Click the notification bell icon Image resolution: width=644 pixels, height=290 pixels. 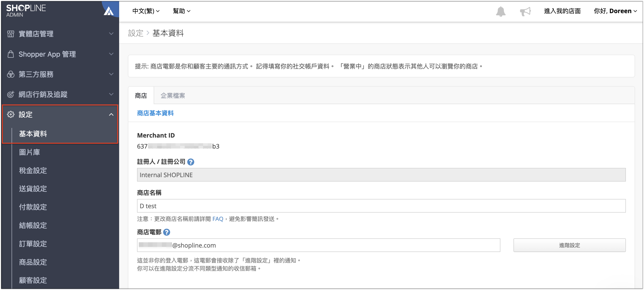click(x=500, y=11)
